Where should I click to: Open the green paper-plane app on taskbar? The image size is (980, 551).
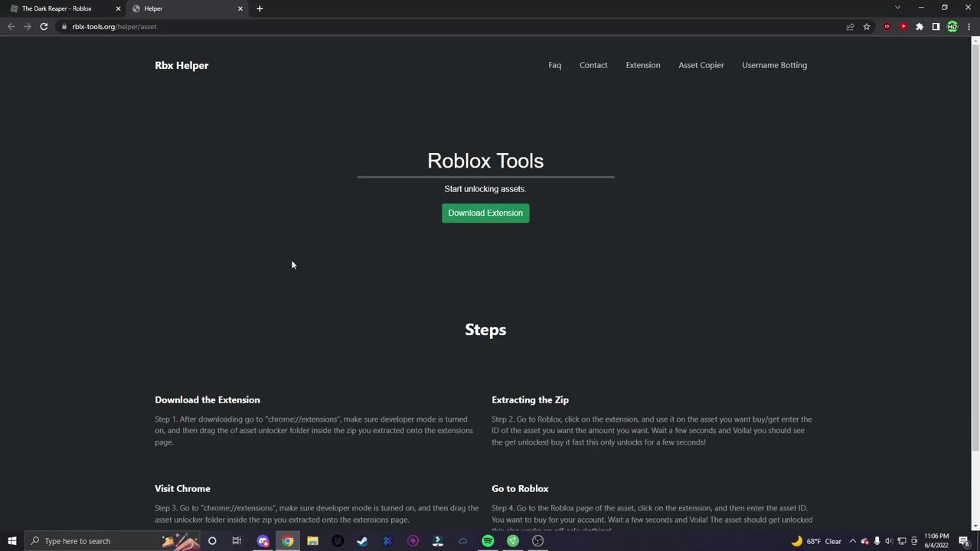click(513, 541)
